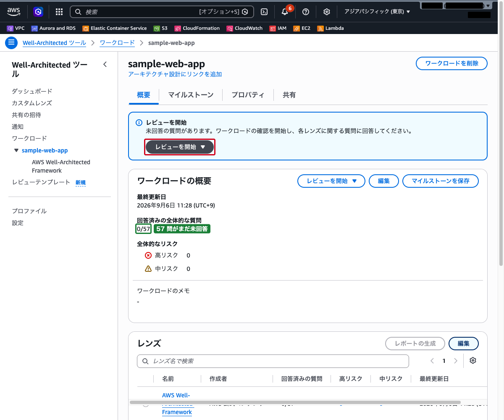Open Well-Architected ツール breadcrumb link
Viewport: 504px width, 420px height.
(55, 43)
